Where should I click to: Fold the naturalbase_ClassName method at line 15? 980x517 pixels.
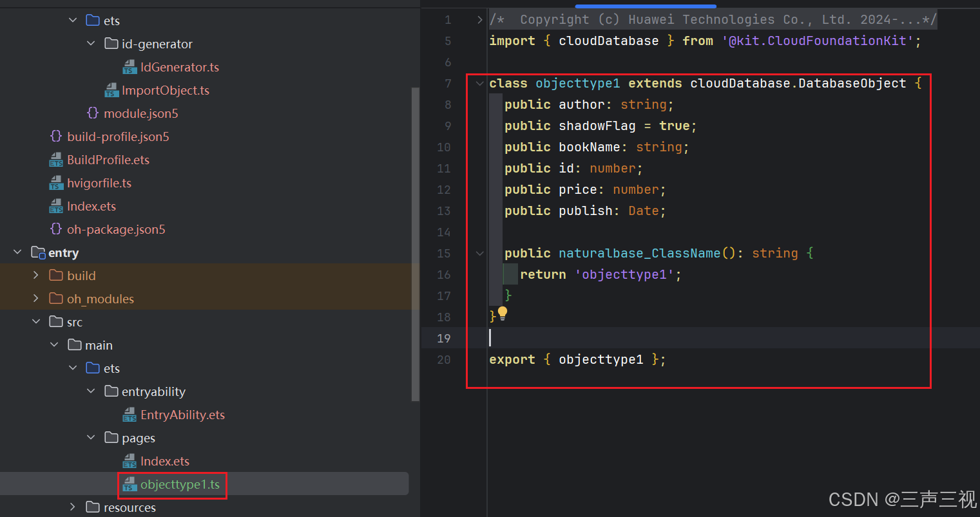479,254
